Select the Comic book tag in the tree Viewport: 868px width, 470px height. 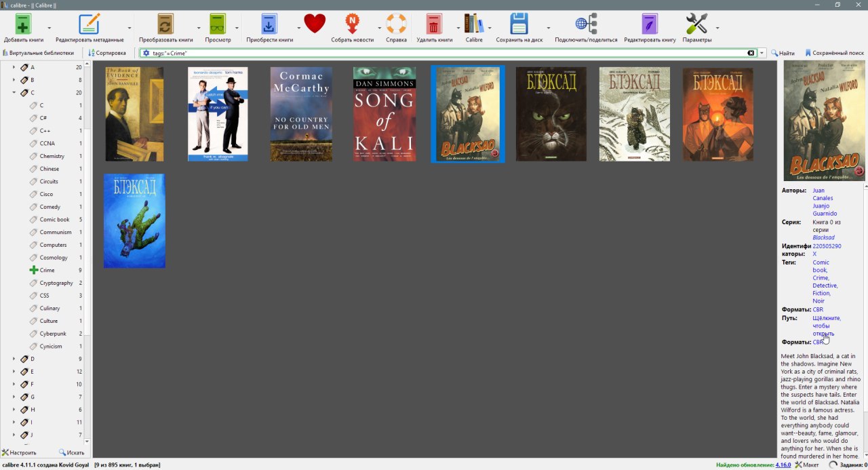pyautogui.click(x=54, y=220)
